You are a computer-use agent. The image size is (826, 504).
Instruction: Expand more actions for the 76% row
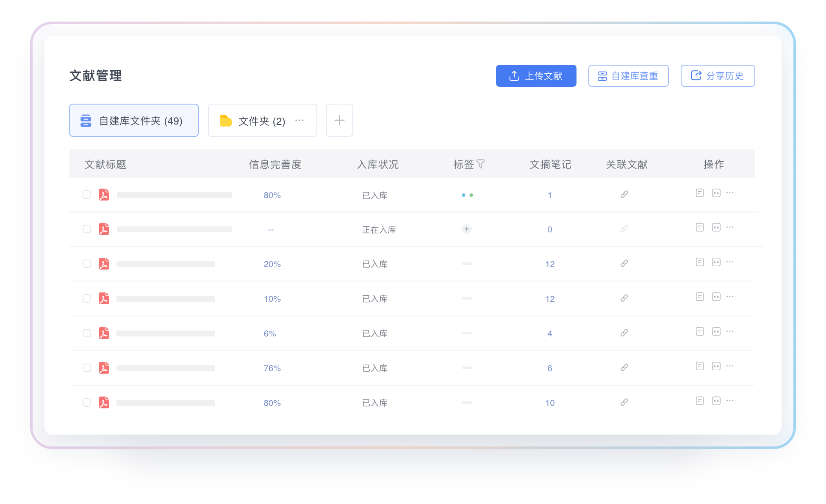coord(730,366)
